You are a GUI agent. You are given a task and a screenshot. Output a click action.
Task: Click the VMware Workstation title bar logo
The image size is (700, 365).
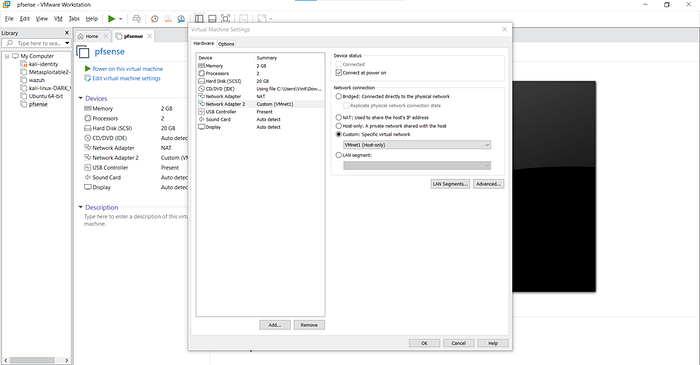7,4
